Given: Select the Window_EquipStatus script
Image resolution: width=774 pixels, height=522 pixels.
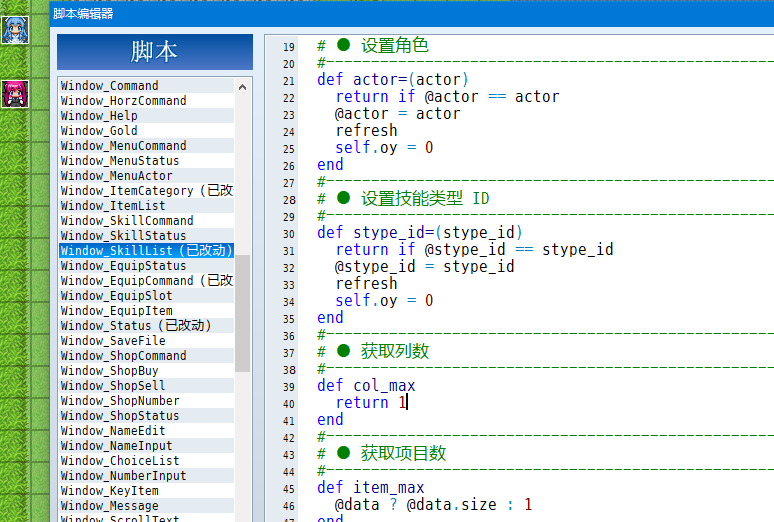Looking at the screenshot, I should 147,265.
